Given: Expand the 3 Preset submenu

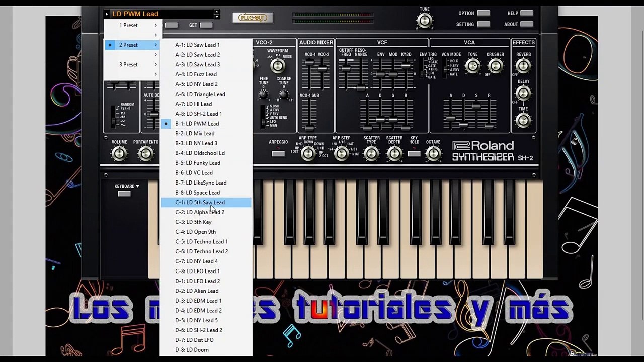Looking at the screenshot, I should tap(132, 64).
